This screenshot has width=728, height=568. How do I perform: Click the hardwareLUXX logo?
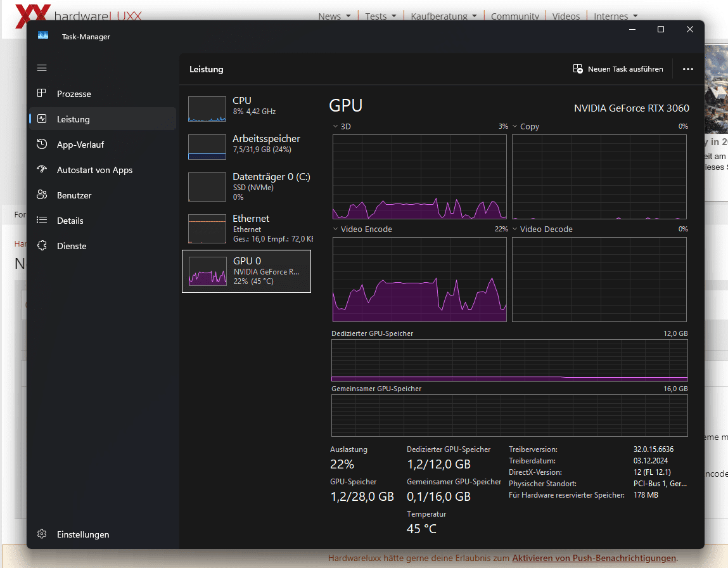79,15
